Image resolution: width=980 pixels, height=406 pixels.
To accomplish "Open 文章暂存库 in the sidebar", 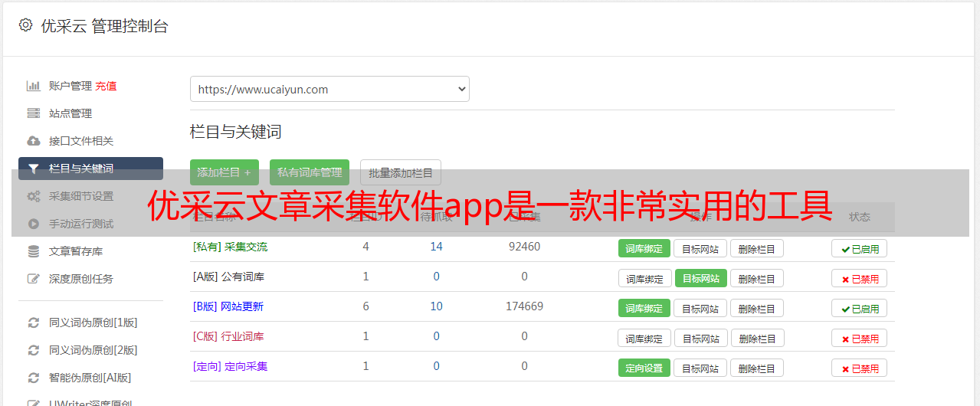I will (x=76, y=251).
